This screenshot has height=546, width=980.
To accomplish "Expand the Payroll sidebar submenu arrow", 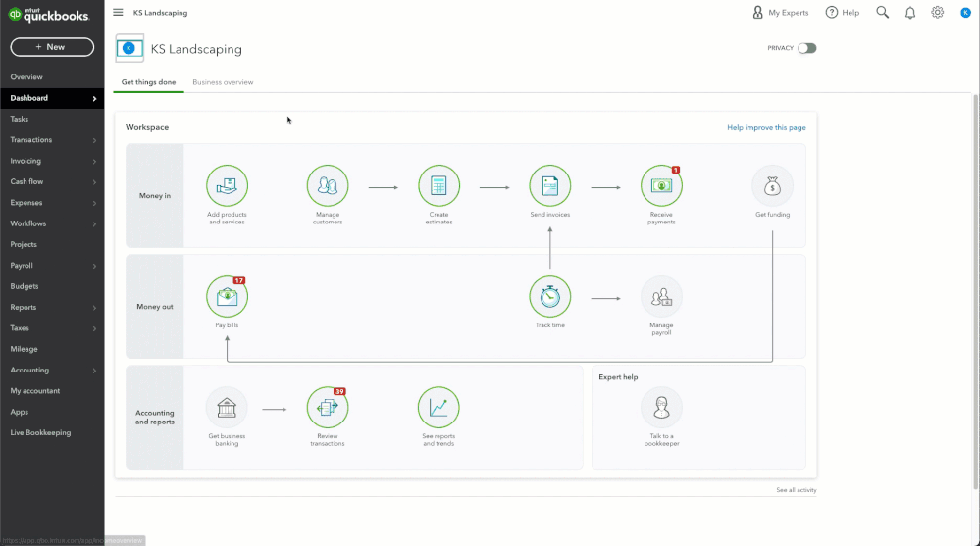I will coord(94,266).
